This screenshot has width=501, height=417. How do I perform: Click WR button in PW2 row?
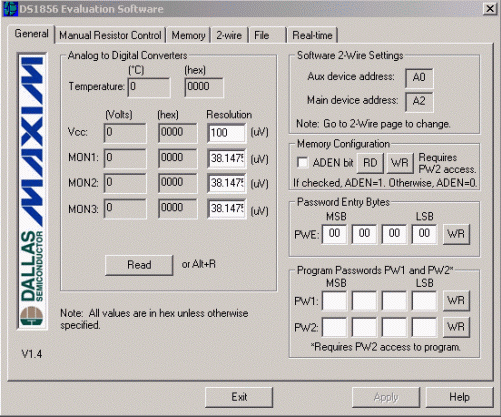[x=456, y=327]
